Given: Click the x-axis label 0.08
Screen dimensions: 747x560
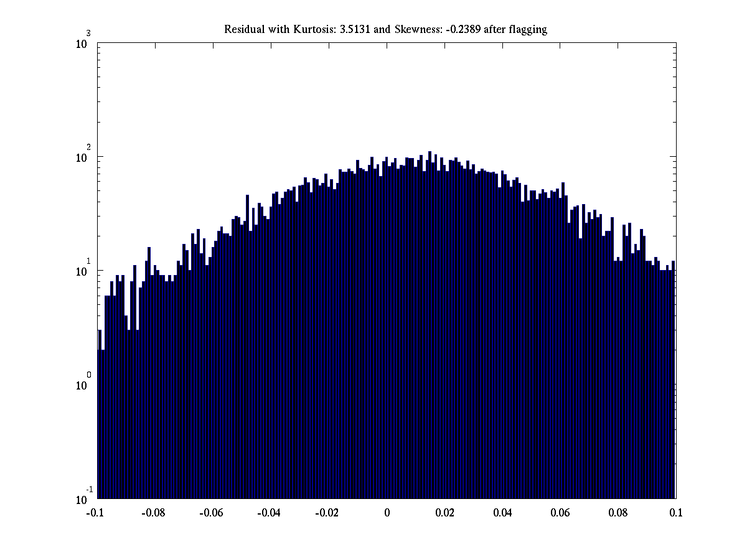Looking at the screenshot, I should [619, 513].
